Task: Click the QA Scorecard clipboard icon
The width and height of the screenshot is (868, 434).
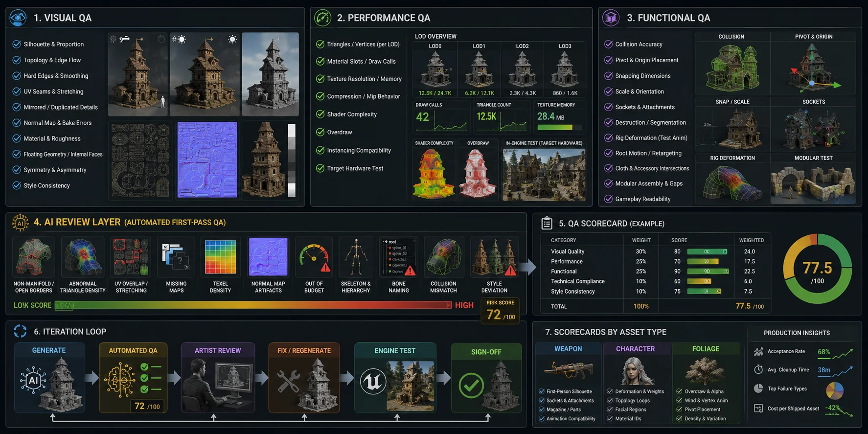Action: point(547,223)
